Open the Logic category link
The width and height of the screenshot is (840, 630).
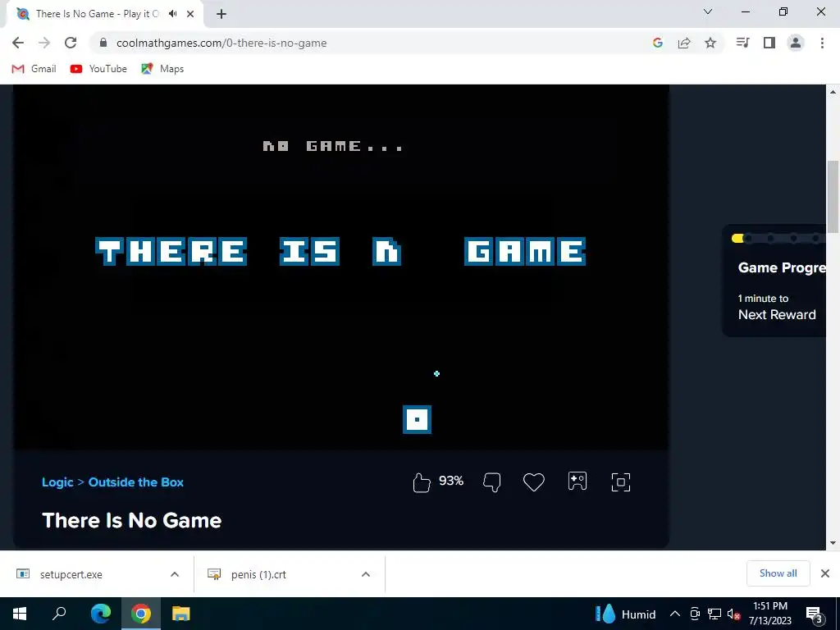(x=57, y=482)
